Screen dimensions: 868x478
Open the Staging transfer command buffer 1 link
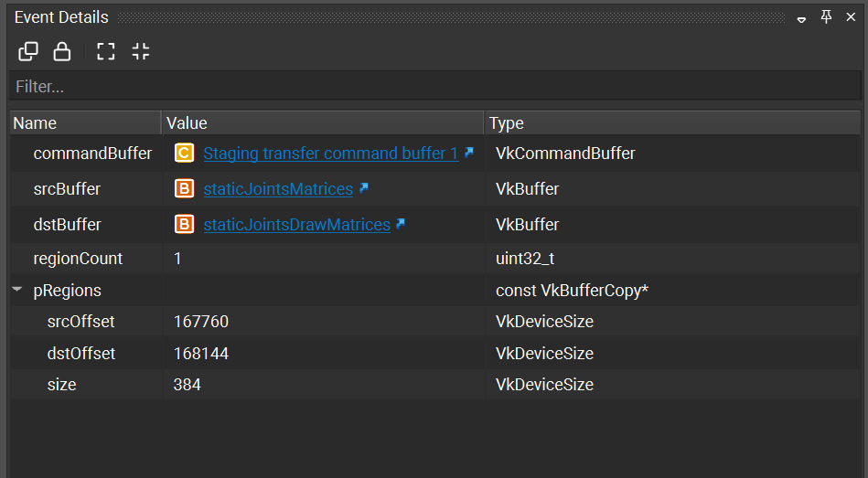(x=330, y=154)
